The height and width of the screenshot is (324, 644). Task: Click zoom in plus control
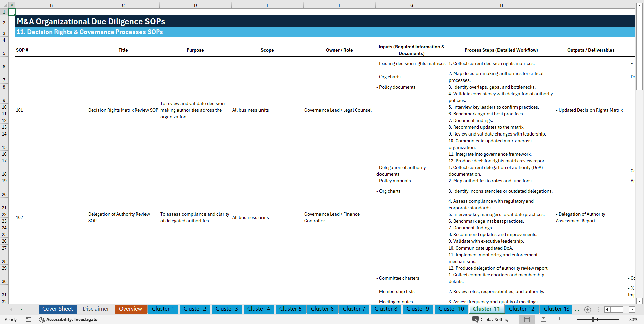622,319
